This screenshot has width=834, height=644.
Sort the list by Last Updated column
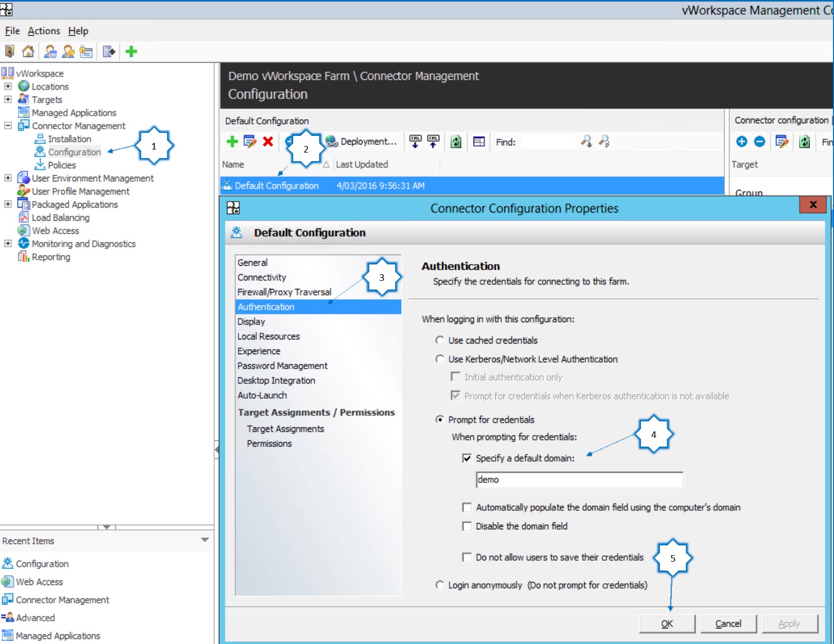pos(361,164)
